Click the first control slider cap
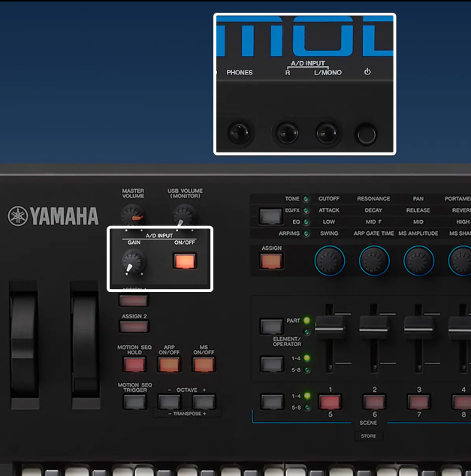The image size is (471, 476). pyautogui.click(x=330, y=327)
